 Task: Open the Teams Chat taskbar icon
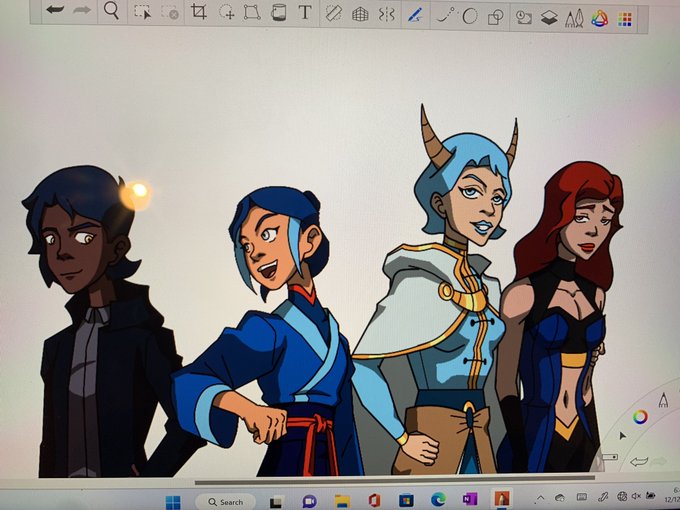[x=309, y=502]
